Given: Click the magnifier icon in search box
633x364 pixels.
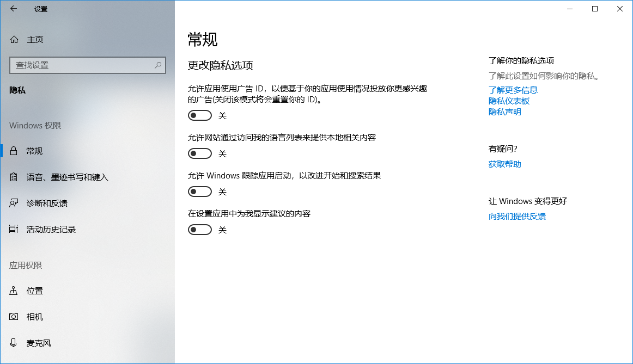Looking at the screenshot, I should coord(158,65).
